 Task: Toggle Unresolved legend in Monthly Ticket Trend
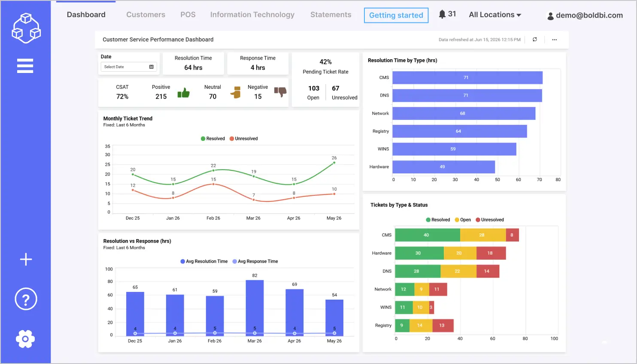pos(244,139)
